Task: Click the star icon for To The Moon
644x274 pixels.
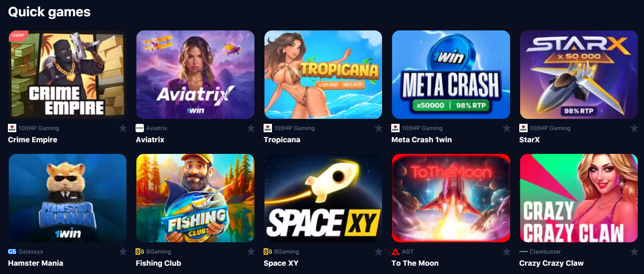Action: 507,251
